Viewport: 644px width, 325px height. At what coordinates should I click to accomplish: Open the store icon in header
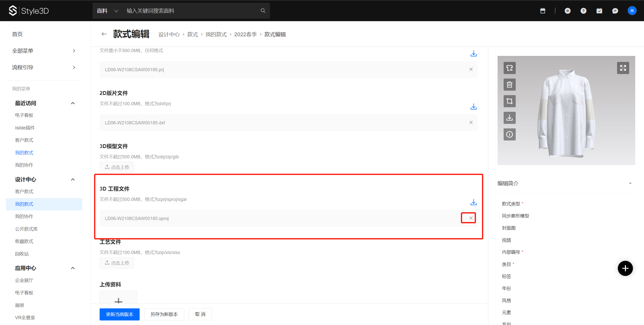543,11
